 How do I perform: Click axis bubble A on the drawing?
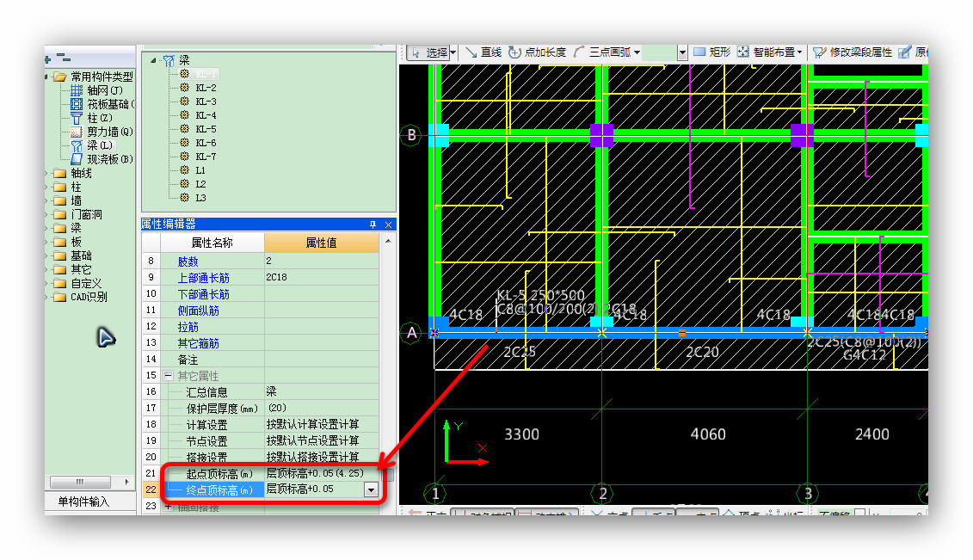(411, 333)
